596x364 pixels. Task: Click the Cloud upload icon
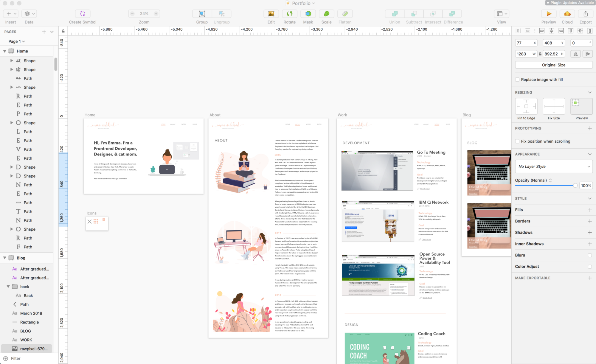coord(567,14)
